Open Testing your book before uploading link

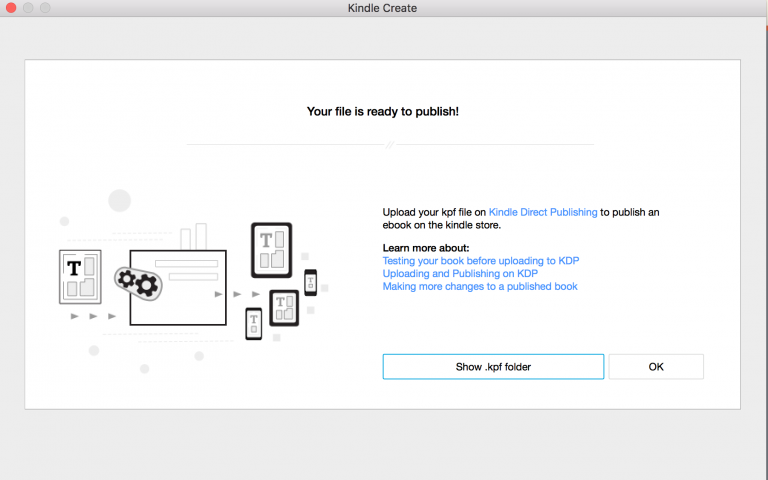[x=481, y=260]
